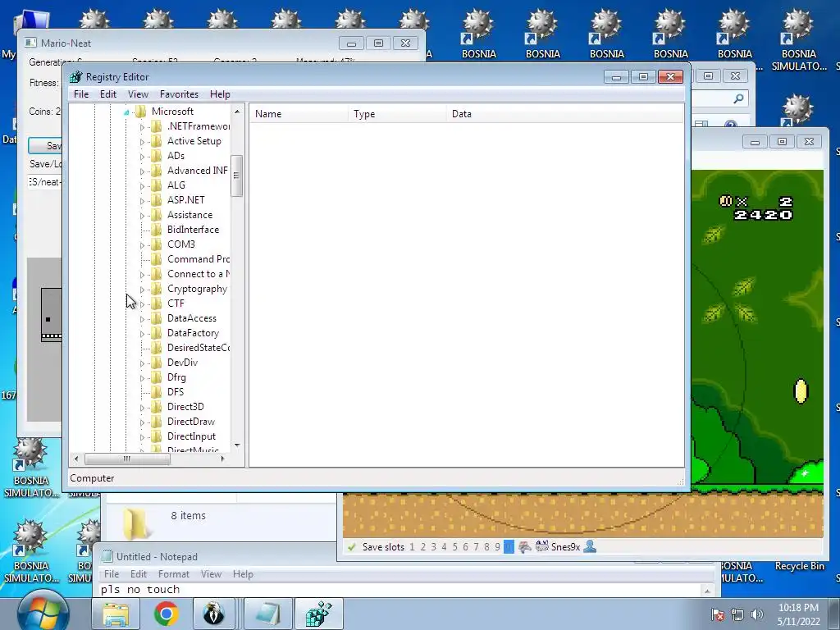Open the Windows Start menu orb
The height and width of the screenshot is (630, 840).
(x=43, y=613)
